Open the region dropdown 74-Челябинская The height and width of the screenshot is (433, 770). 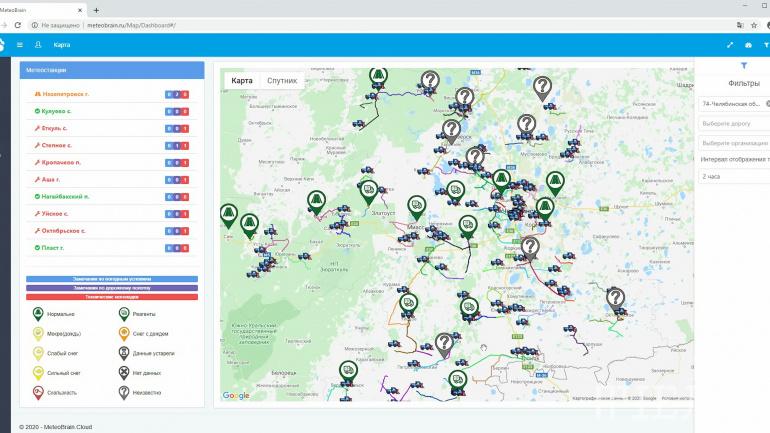[733, 103]
